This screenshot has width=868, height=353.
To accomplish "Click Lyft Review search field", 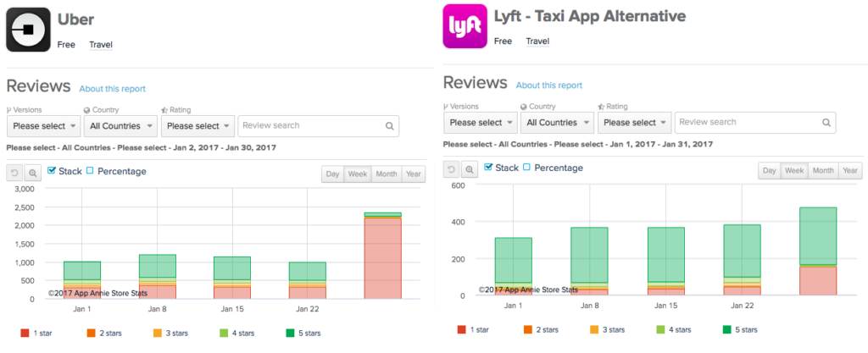I will [755, 123].
